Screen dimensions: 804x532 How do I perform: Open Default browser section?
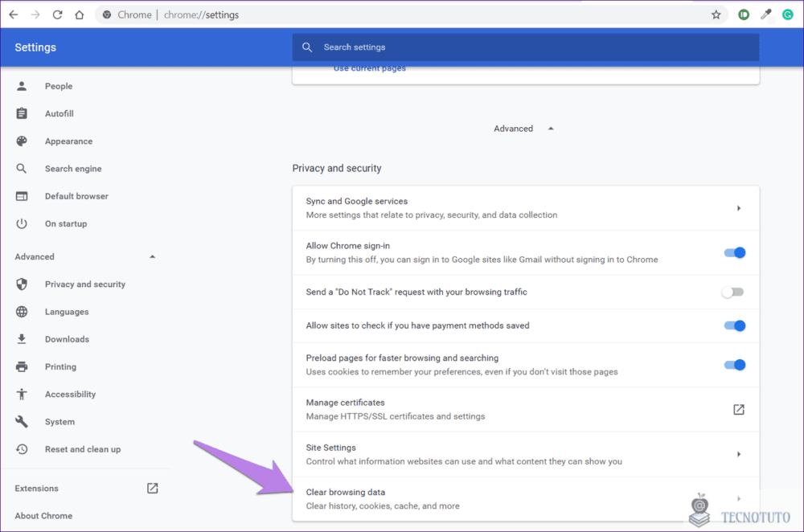tap(76, 196)
